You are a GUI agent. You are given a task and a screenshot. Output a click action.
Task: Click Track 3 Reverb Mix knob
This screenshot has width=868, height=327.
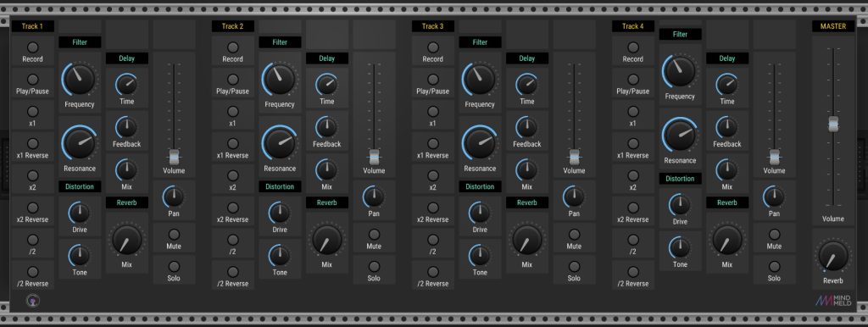point(527,240)
